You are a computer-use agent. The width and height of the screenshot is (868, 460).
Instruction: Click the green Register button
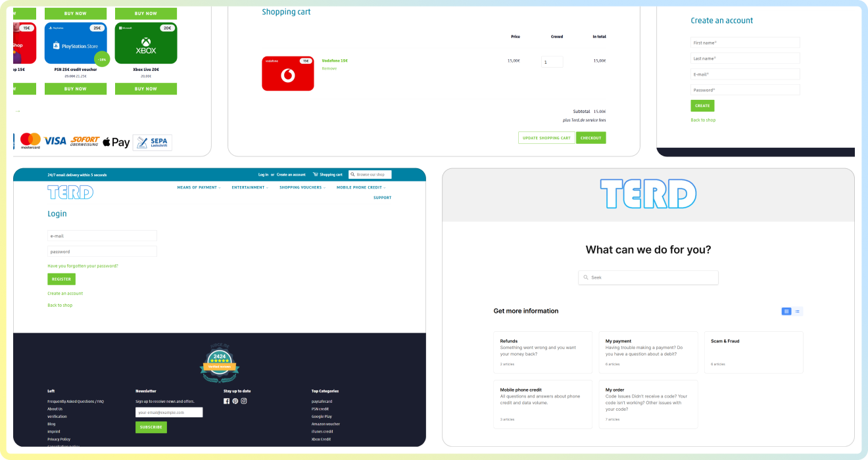61,279
